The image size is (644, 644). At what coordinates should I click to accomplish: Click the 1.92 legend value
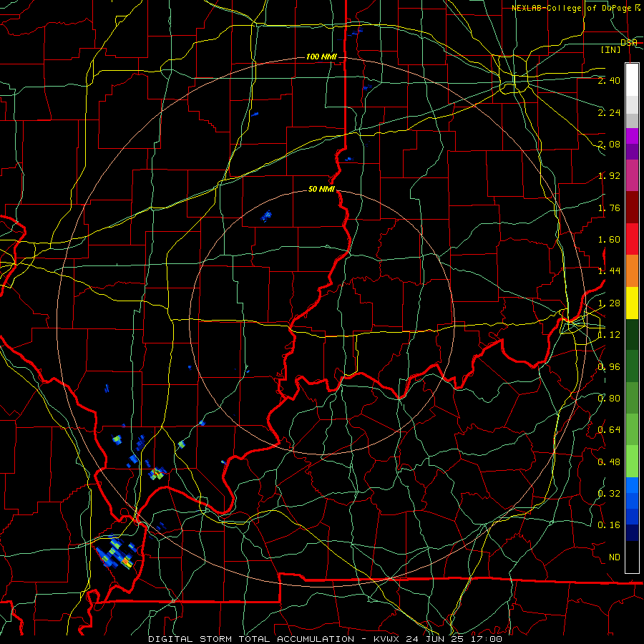pyautogui.click(x=609, y=176)
